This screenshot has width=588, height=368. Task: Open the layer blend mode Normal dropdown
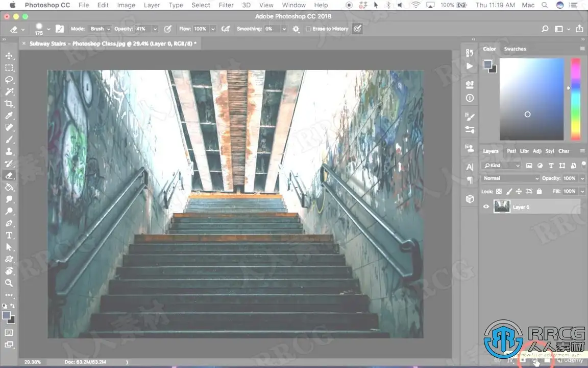click(x=511, y=178)
